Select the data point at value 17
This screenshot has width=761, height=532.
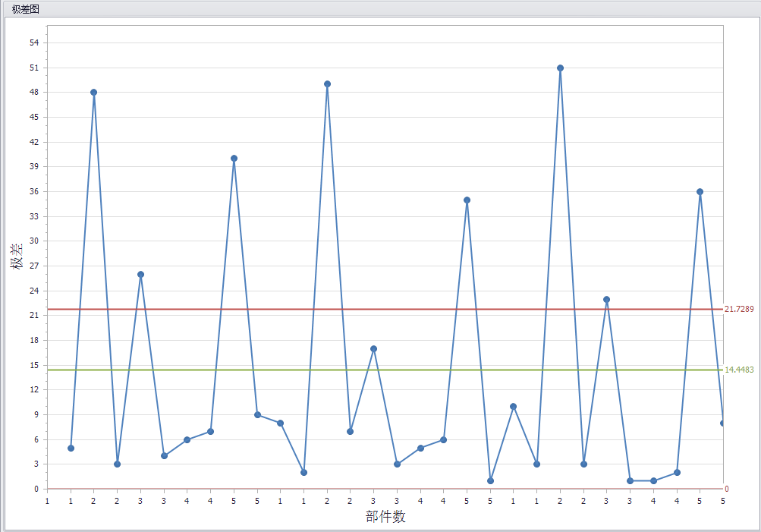point(373,349)
